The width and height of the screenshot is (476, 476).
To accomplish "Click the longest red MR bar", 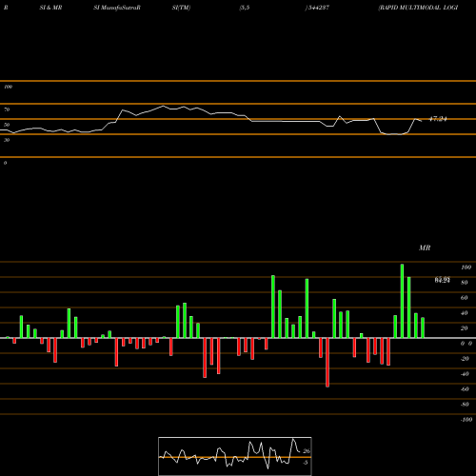I will point(327,363).
